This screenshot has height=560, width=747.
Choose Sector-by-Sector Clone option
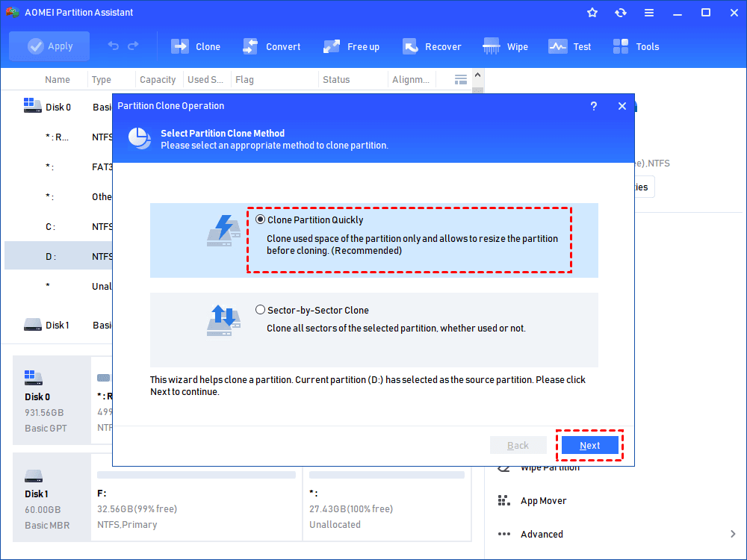260,309
